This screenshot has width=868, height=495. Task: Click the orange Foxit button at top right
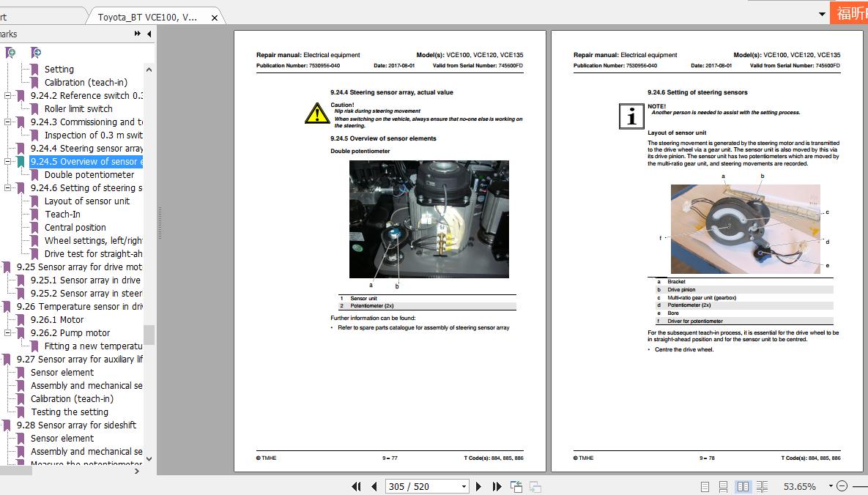click(x=849, y=13)
